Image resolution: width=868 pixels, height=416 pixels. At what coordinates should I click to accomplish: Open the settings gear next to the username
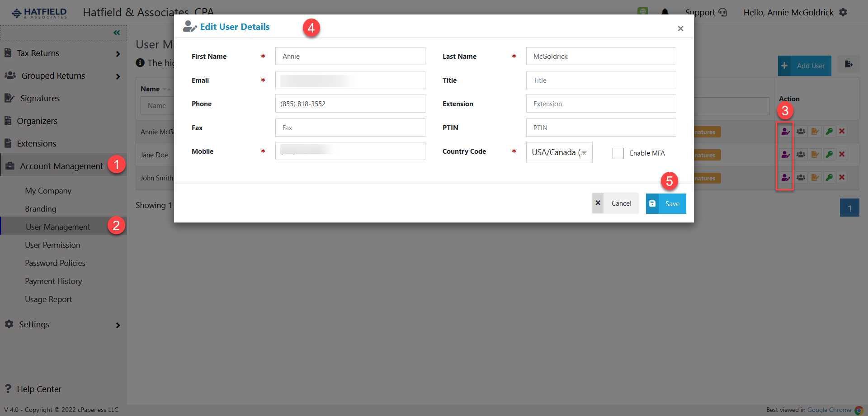point(843,12)
